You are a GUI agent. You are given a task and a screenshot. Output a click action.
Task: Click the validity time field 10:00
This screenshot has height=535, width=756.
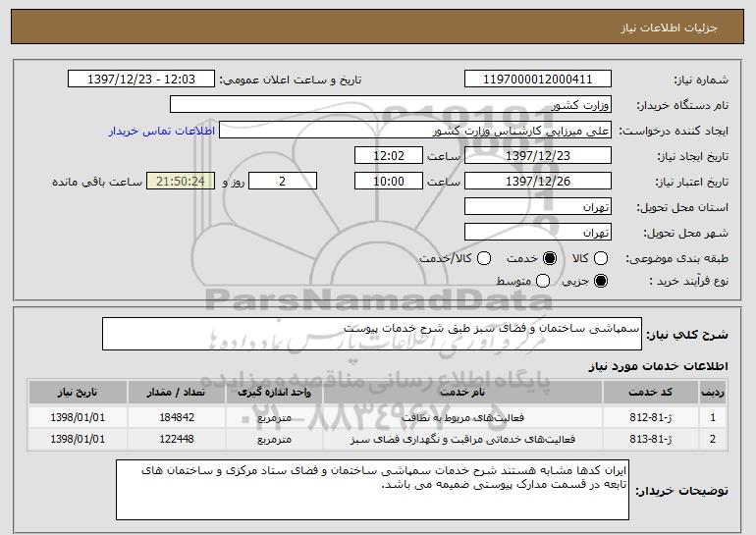[389, 182]
